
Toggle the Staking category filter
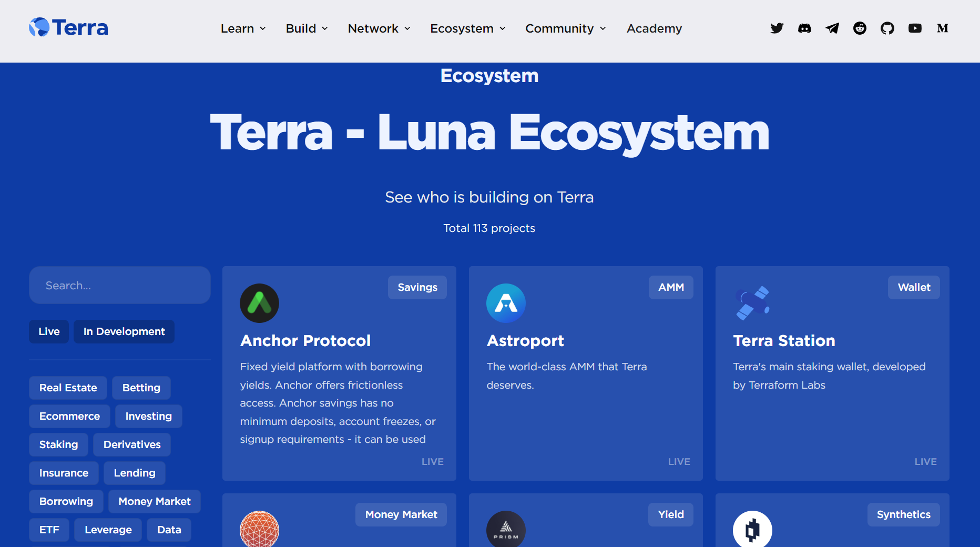(x=59, y=444)
